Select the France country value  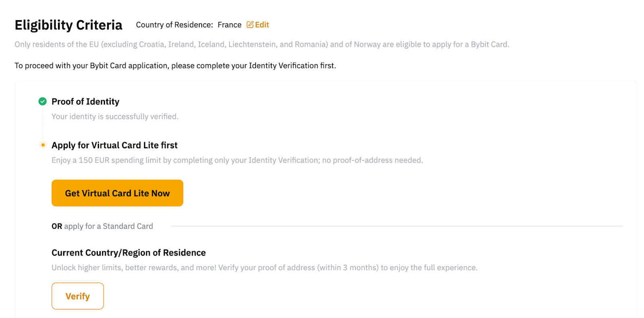229,25
